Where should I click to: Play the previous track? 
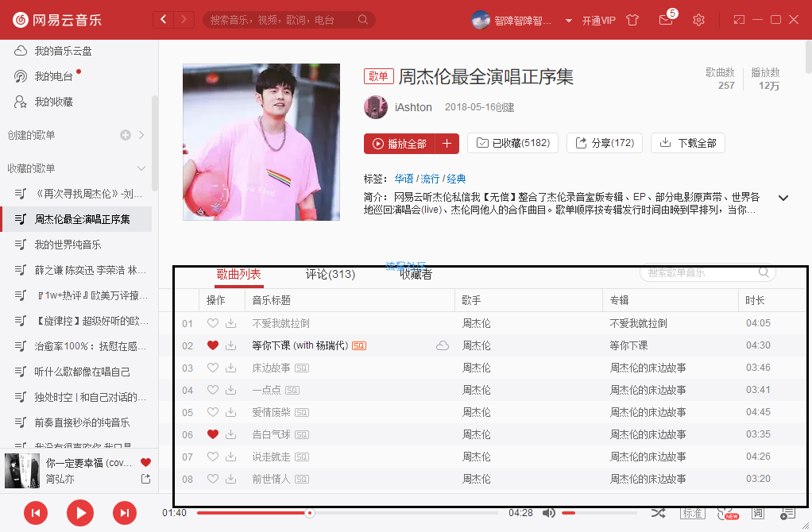click(36, 513)
